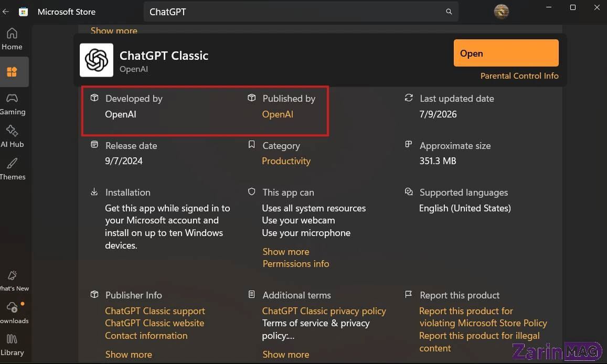Focus the search box containing ChatGPT
This screenshot has width=607, height=364.
[x=301, y=12]
